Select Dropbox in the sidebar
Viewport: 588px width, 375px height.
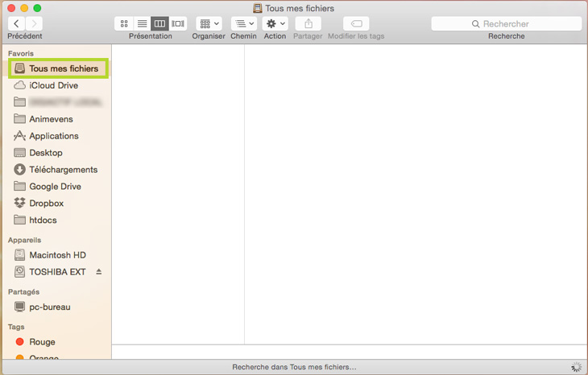(46, 204)
